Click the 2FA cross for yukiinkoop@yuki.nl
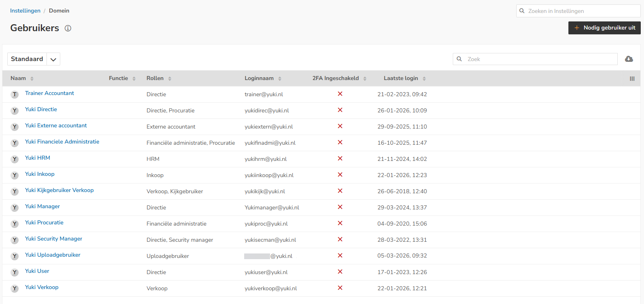The image size is (644, 304). [x=340, y=175]
